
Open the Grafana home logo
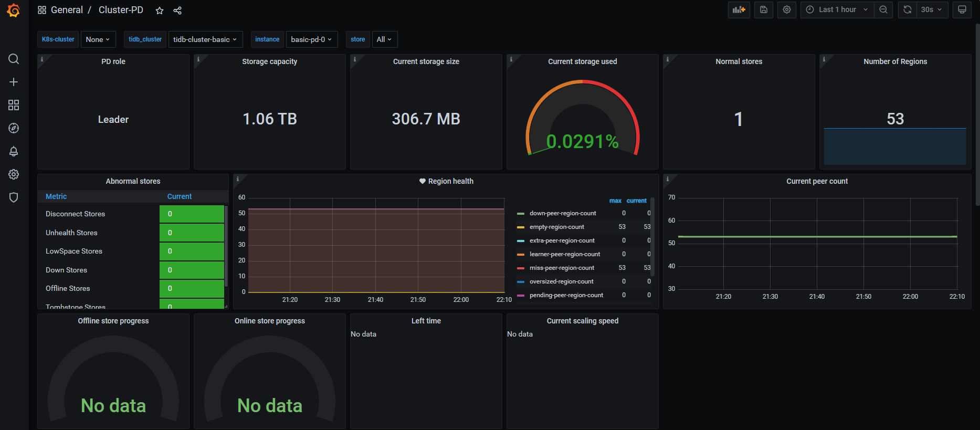[14, 10]
